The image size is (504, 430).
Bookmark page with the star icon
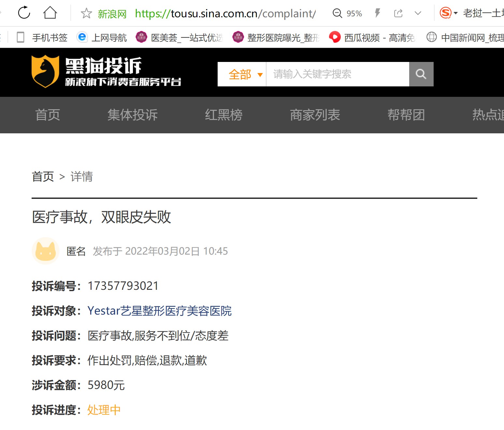86,13
